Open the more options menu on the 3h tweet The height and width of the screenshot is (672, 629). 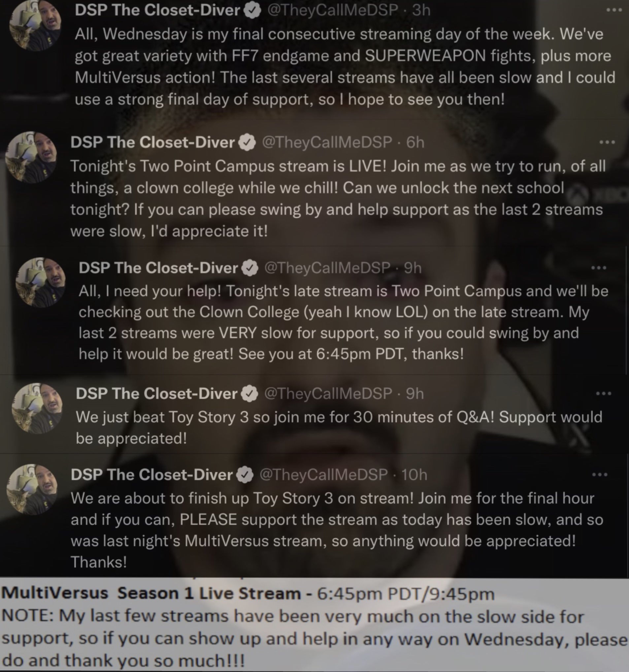tap(614, 10)
